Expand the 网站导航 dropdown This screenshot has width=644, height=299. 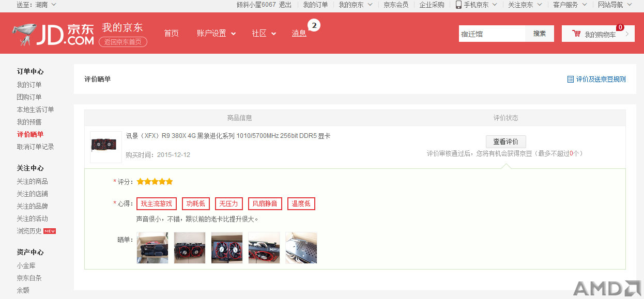[630, 5]
